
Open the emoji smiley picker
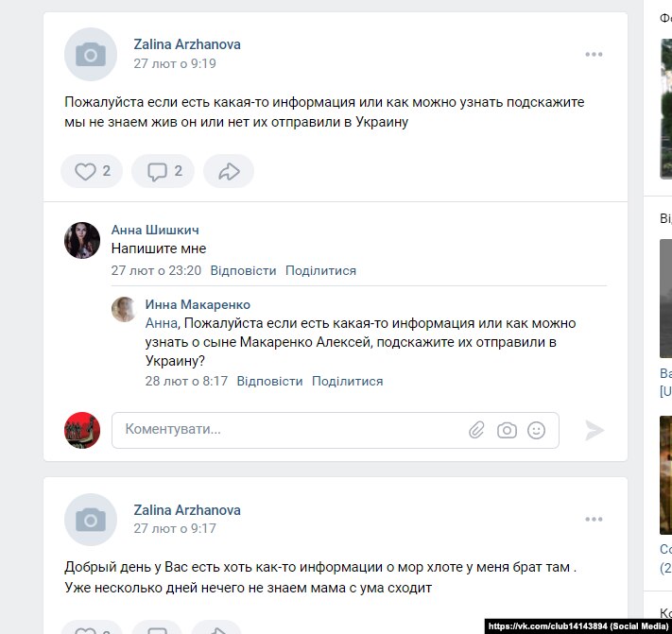536,430
